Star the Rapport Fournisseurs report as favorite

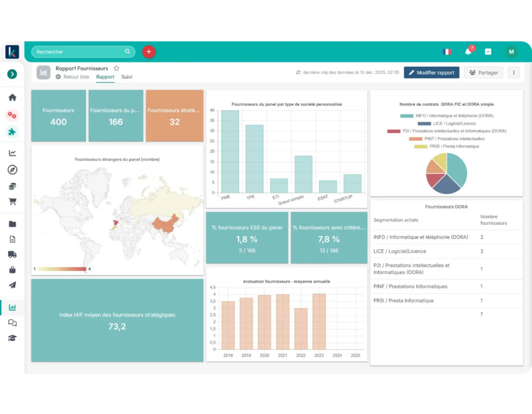tap(116, 68)
